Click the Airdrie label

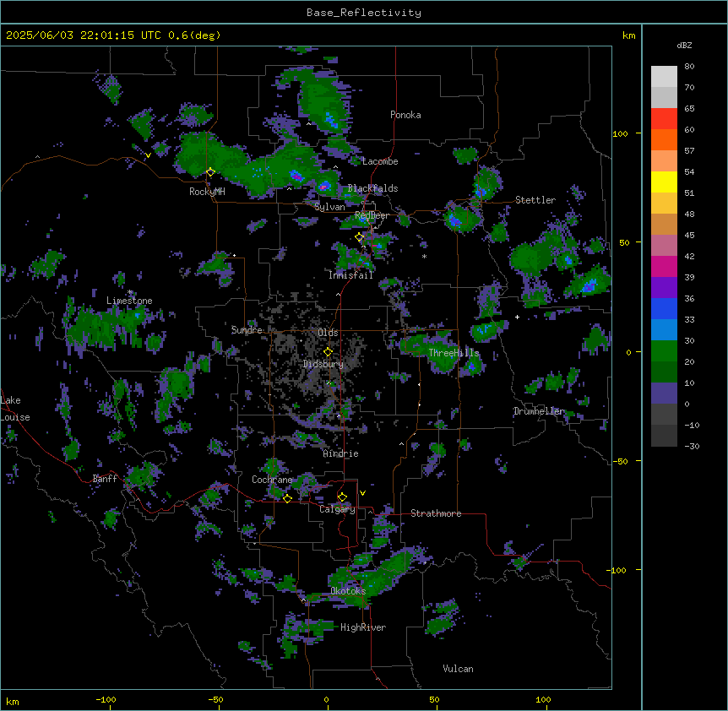click(x=341, y=453)
